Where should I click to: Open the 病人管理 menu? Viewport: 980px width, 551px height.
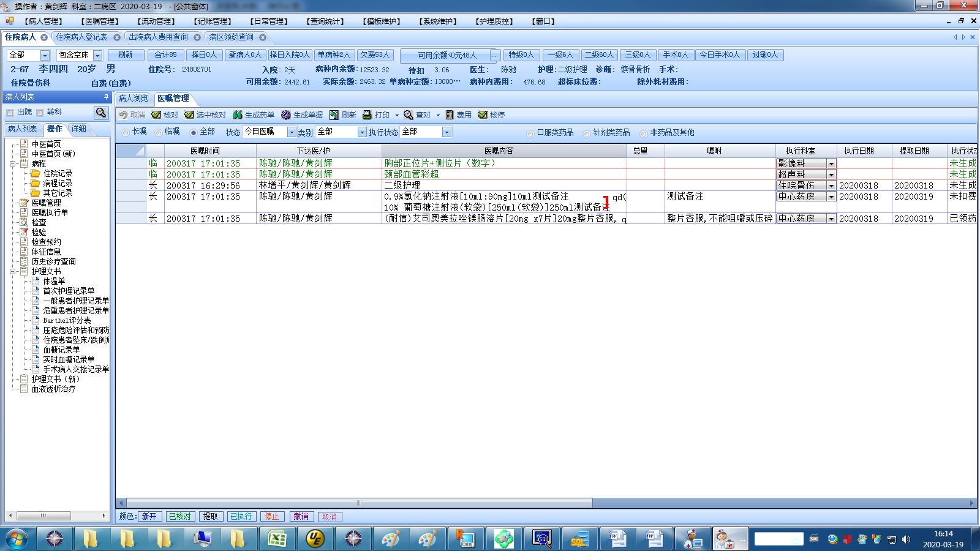pos(43,21)
